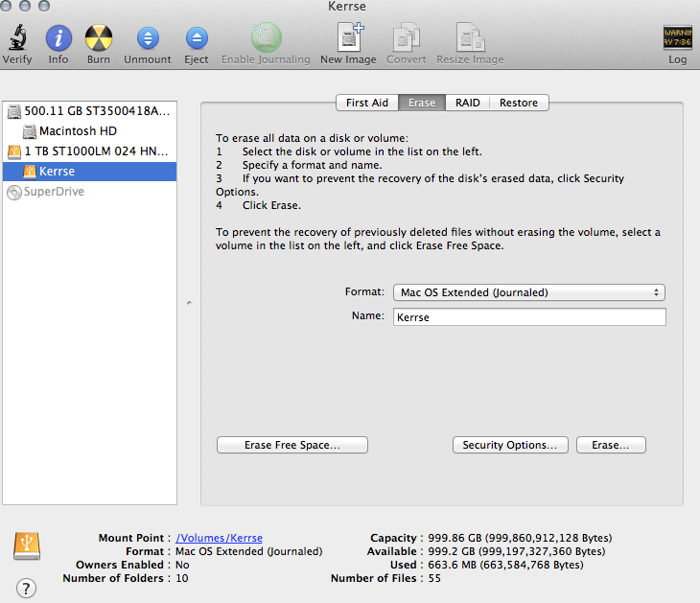Select the 500.11 GB ST3500418A disk
The height and width of the screenshot is (603, 700).
tap(89, 110)
